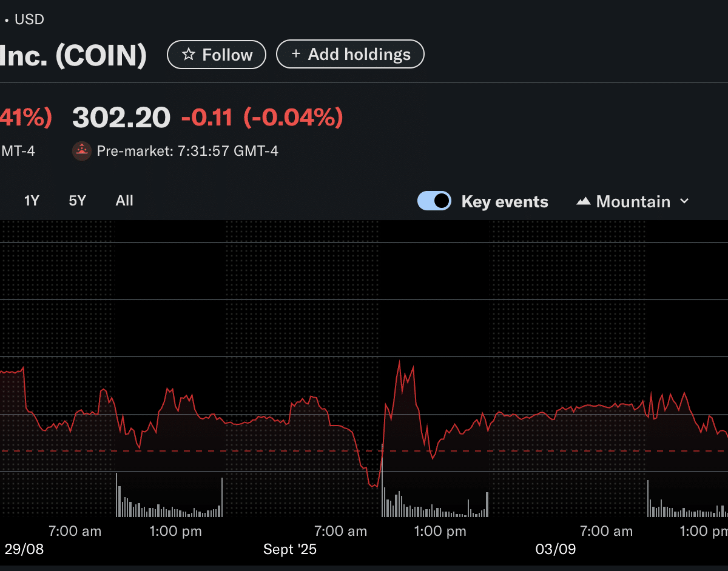
Task: Click the 7:00 am label above Sept '25
Action: tap(340, 532)
